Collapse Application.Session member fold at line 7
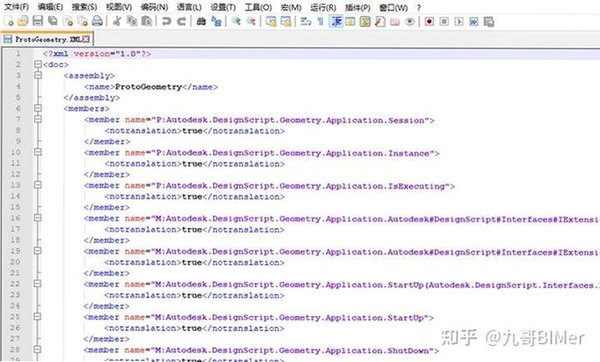Screen dimensions: 600x362 pos(38,119)
